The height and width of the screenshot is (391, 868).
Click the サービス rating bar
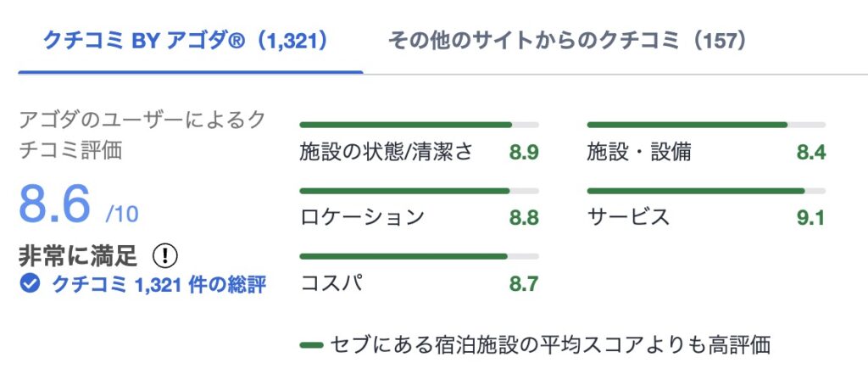pyautogui.click(x=706, y=191)
